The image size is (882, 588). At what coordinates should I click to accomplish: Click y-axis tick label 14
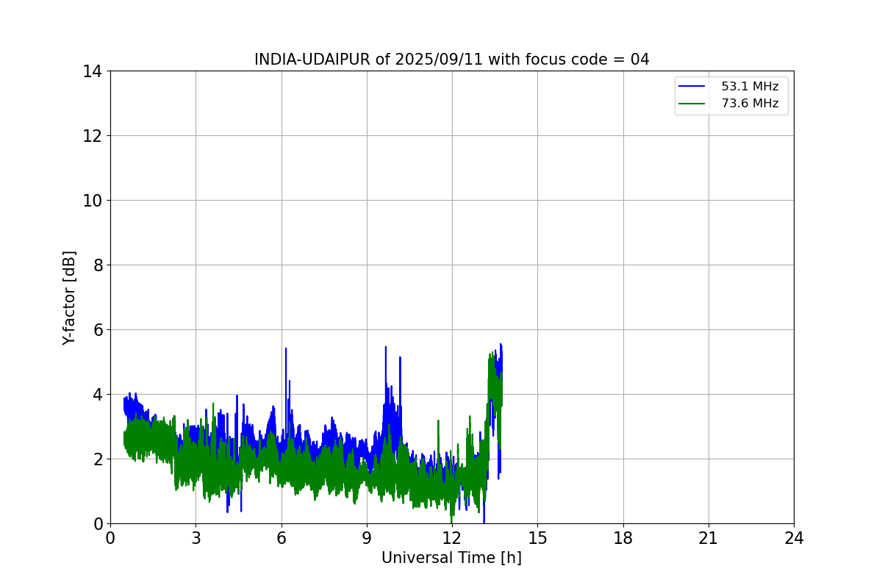[x=92, y=71]
